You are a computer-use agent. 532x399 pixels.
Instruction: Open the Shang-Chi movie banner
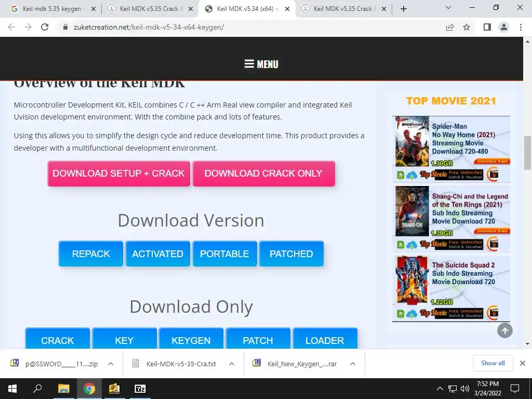click(451, 219)
